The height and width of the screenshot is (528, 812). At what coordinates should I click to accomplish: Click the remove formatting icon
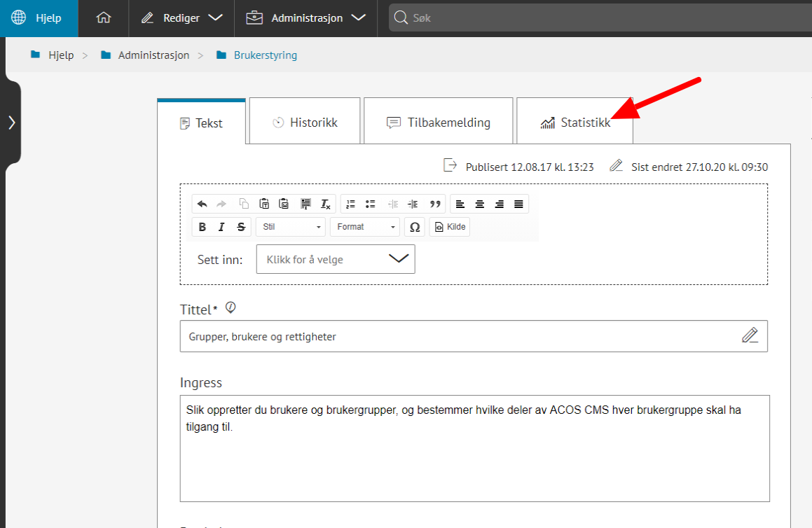click(x=325, y=204)
